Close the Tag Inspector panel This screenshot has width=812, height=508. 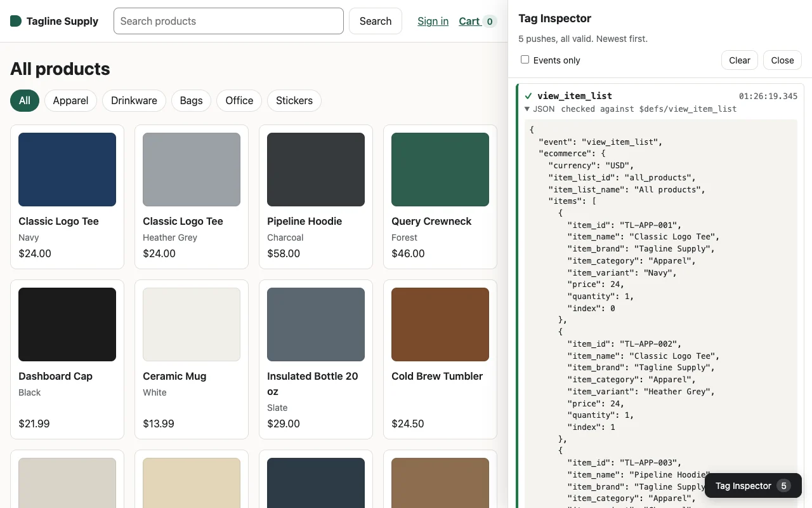point(782,60)
